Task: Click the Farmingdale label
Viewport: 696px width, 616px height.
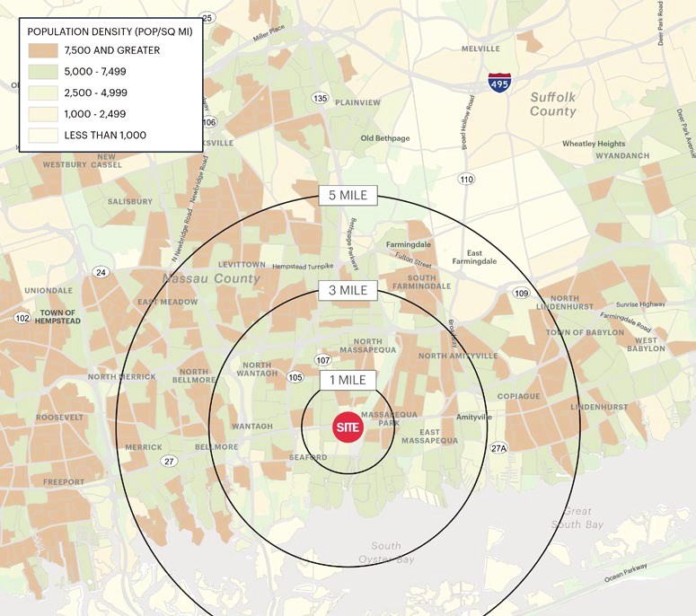Action: [x=409, y=244]
